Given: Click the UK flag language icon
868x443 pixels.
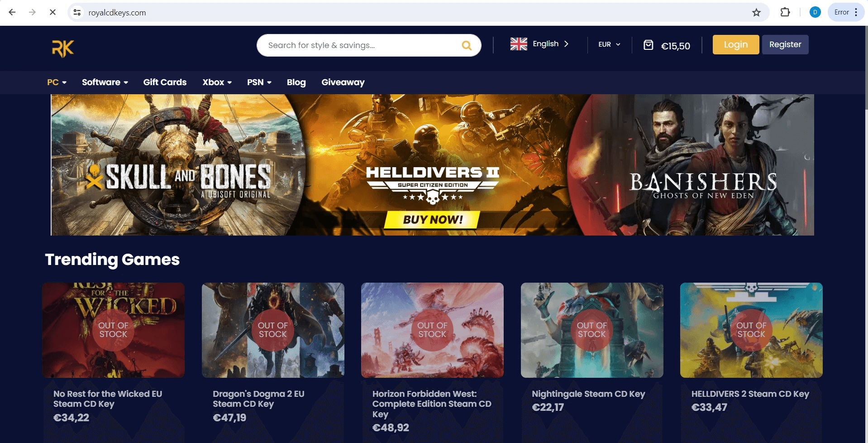Looking at the screenshot, I should [x=518, y=43].
